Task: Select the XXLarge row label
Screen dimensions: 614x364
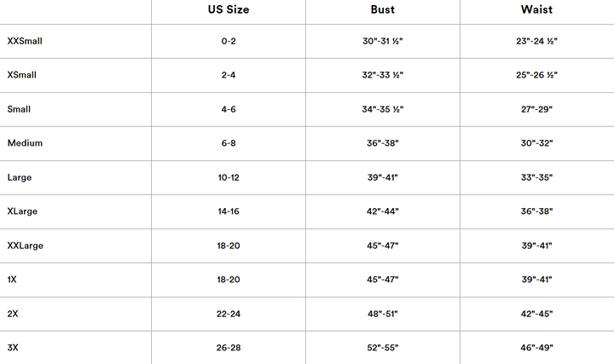Action: point(25,246)
